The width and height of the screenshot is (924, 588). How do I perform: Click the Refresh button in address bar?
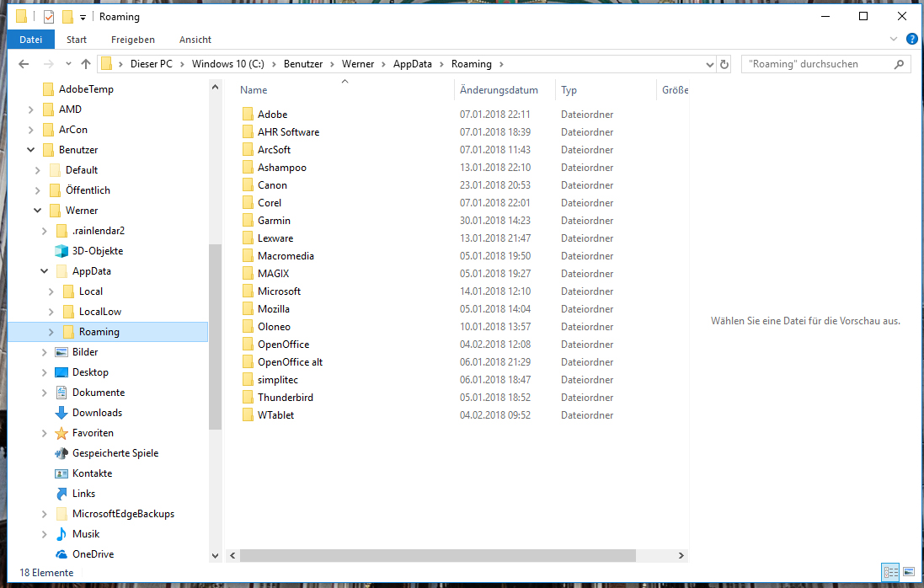click(724, 64)
